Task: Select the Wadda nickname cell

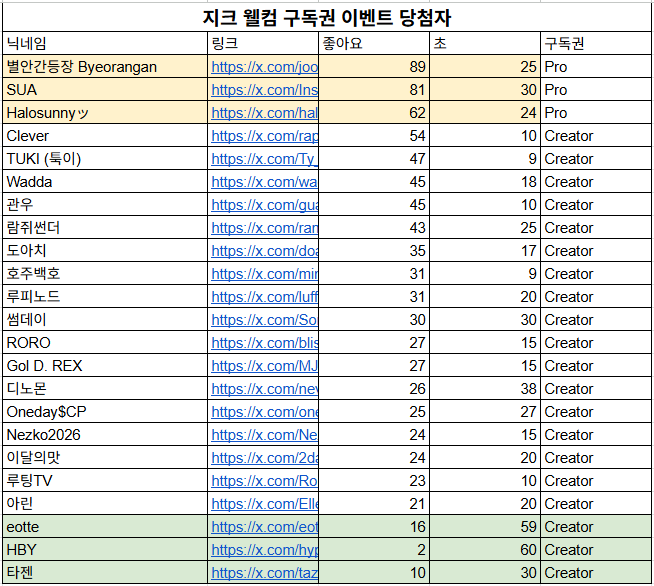Action: [105, 181]
